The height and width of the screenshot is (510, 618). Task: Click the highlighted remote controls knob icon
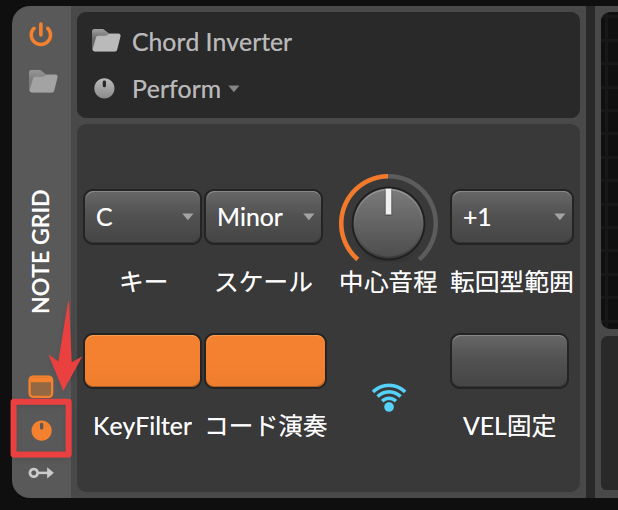[41, 430]
